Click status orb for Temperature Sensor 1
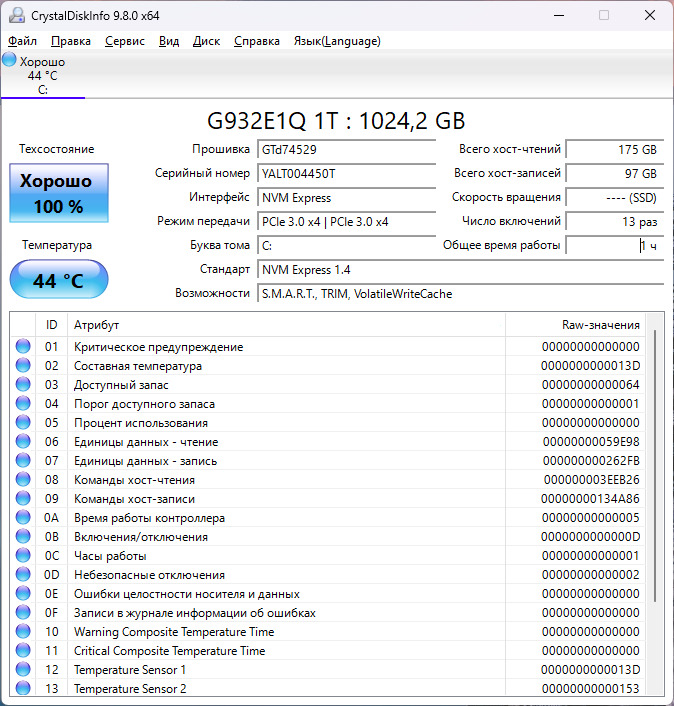 click(x=23, y=670)
